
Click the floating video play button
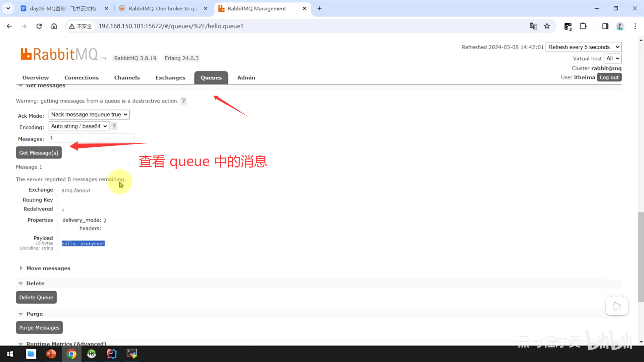[616, 306]
